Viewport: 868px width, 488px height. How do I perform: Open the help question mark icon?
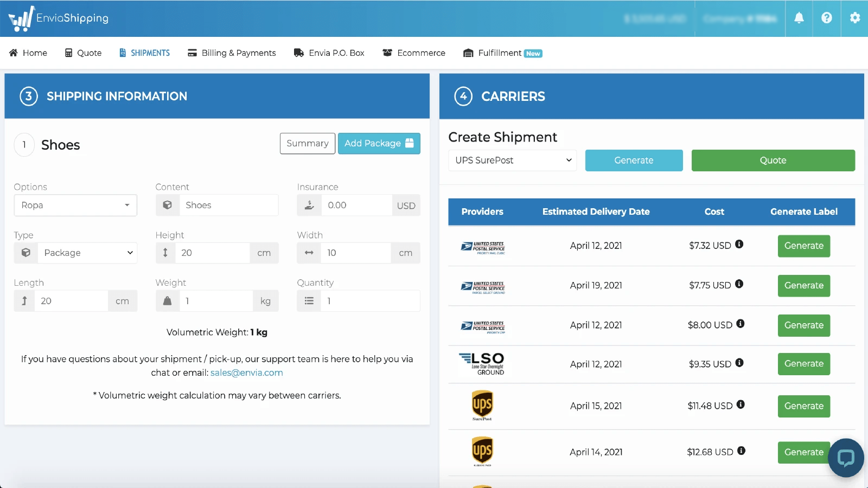[827, 18]
